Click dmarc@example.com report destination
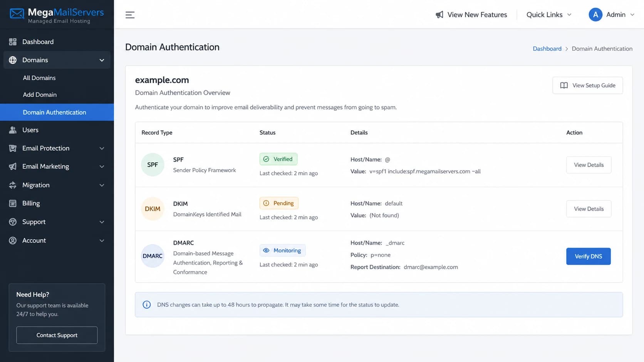Image resolution: width=644 pixels, height=362 pixels. point(431,267)
